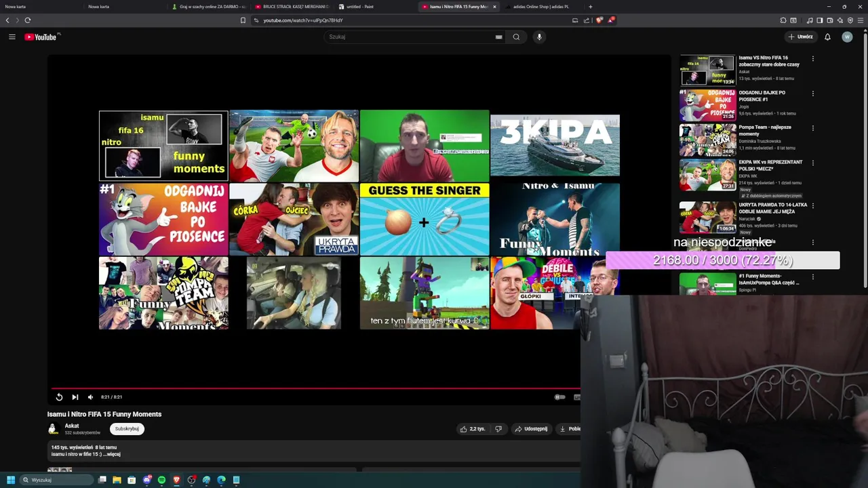Screen dimensions: 868x488
Task: Skip to the next video
Action: point(75,397)
